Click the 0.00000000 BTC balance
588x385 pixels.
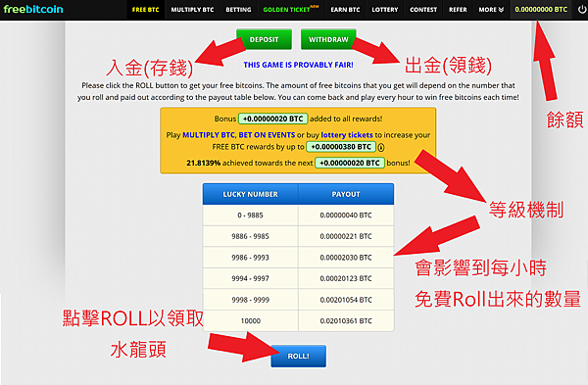point(541,10)
